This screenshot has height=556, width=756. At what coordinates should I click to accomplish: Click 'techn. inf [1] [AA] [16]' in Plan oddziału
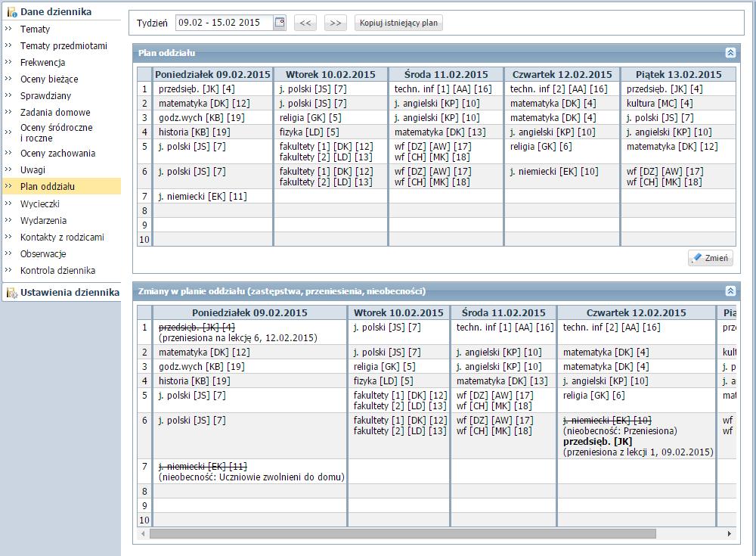(x=443, y=89)
